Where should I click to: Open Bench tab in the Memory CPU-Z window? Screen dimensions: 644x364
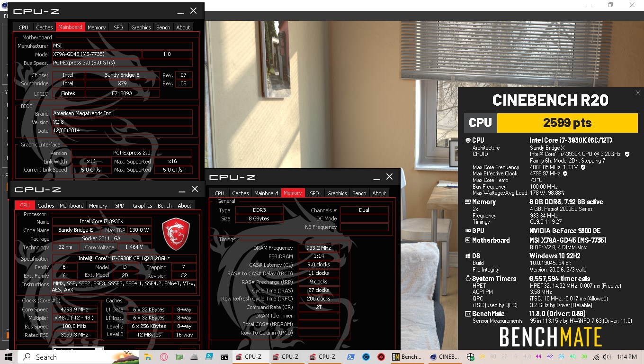359,193
